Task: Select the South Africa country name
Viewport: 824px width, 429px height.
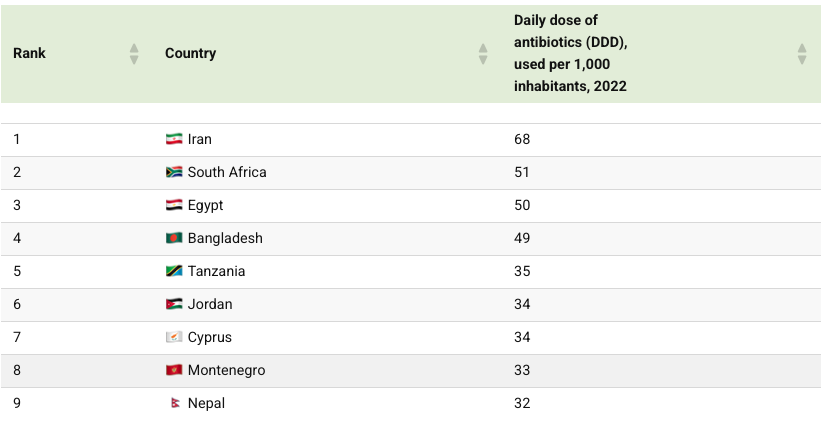Action: (227, 172)
